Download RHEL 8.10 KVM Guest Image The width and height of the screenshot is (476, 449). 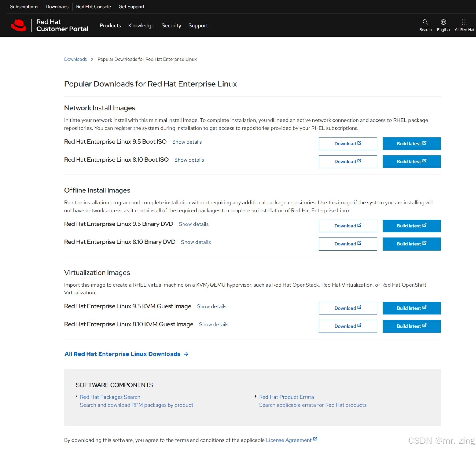[348, 326]
